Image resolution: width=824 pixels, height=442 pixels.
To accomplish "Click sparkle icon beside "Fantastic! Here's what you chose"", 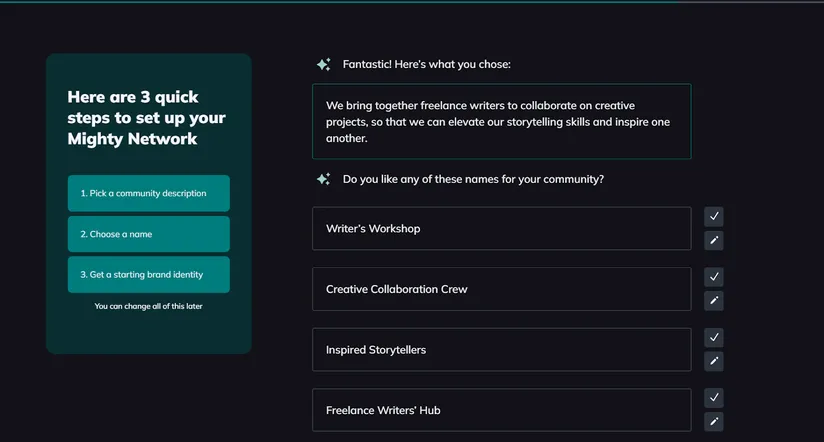I will point(323,65).
